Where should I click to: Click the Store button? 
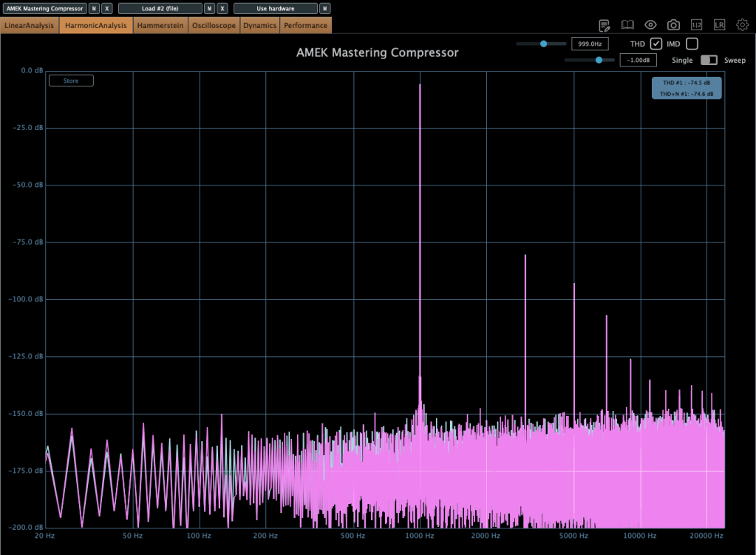[x=71, y=81]
